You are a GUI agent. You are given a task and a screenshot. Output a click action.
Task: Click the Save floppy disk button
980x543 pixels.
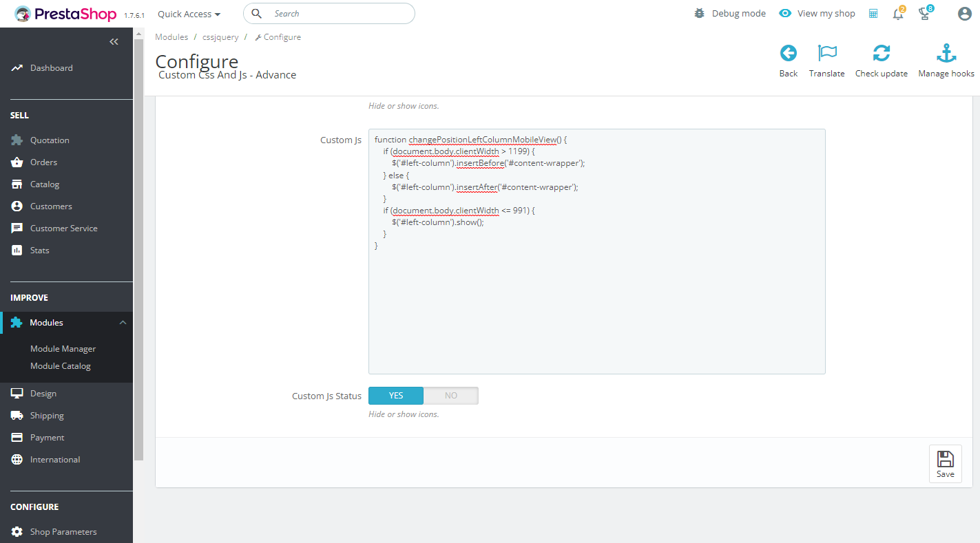coord(946,464)
